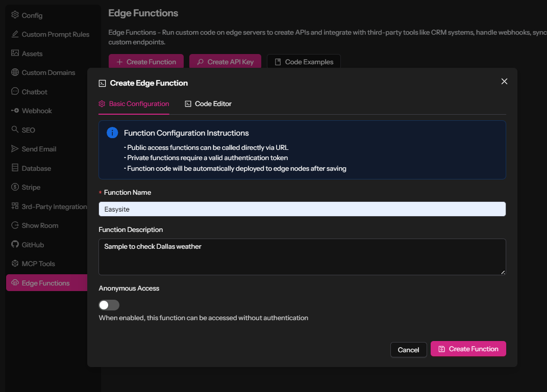
Task: Open the Chatbot speech bubble icon
Action: 15,92
